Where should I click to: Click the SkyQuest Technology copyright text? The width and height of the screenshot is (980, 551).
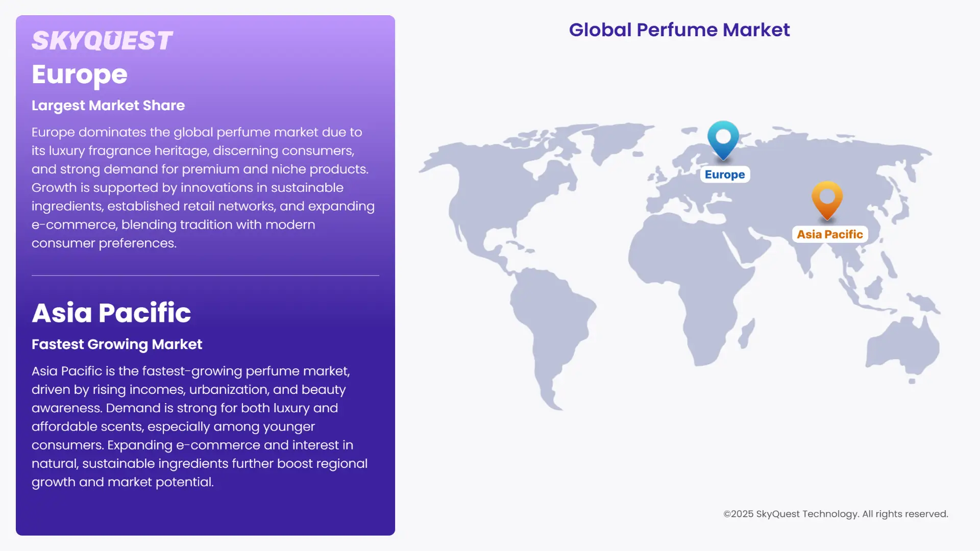pyautogui.click(x=835, y=514)
